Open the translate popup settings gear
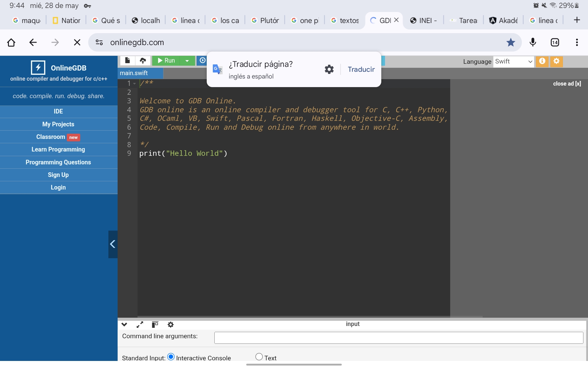The image size is (588, 368). (329, 69)
